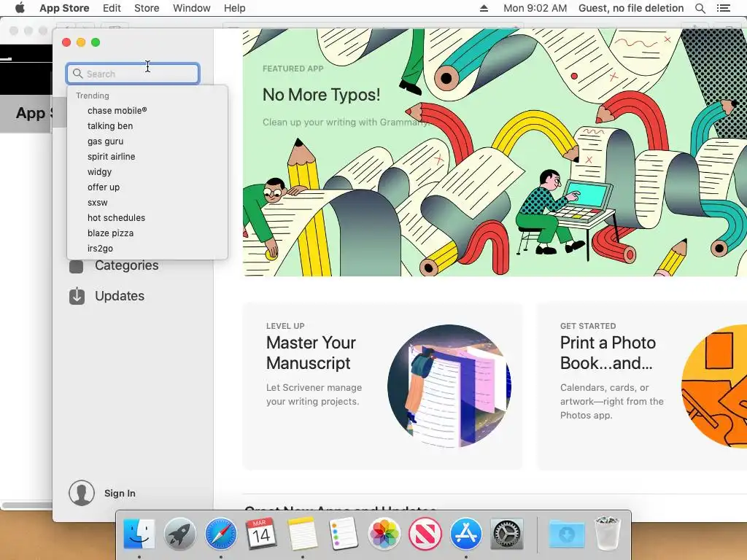
Task: Open Calendar showing Mar 14 in dock
Action: tap(261, 534)
